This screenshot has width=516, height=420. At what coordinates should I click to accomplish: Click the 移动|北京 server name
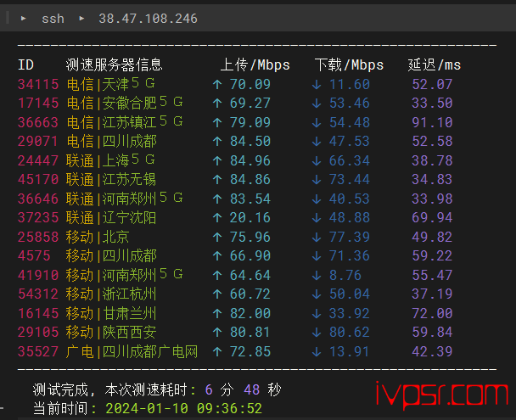click(x=98, y=237)
